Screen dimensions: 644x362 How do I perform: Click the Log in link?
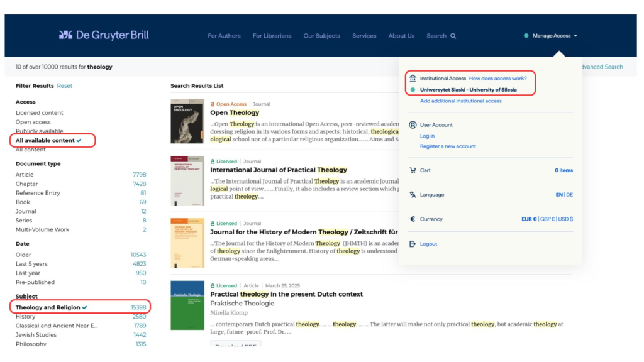[x=427, y=136]
